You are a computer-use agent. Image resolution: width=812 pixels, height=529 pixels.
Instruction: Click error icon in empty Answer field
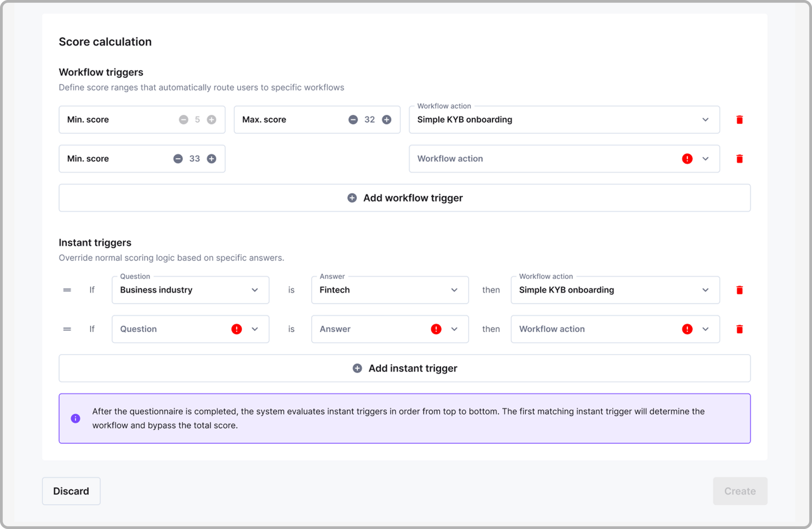436,329
